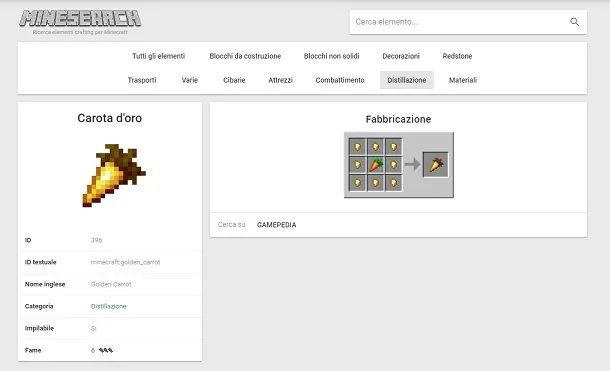This screenshot has width=610, height=371.
Task: Click the search magnifier icon
Action: [574, 22]
